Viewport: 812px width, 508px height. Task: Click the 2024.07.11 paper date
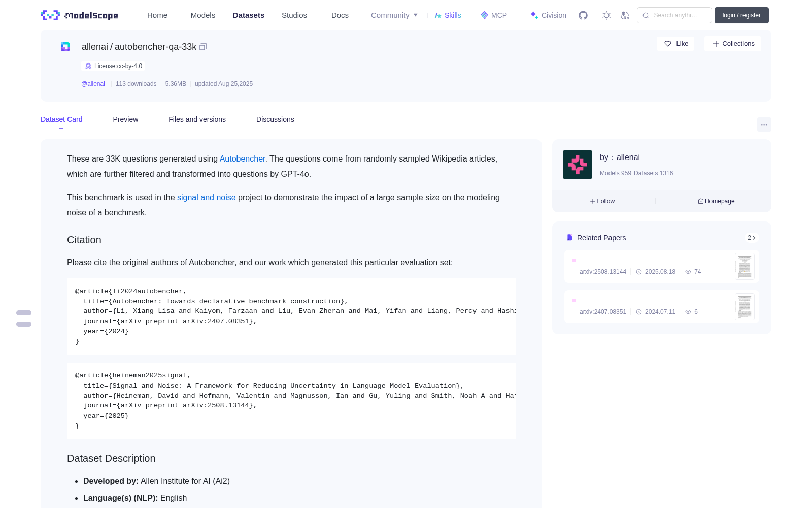click(660, 312)
